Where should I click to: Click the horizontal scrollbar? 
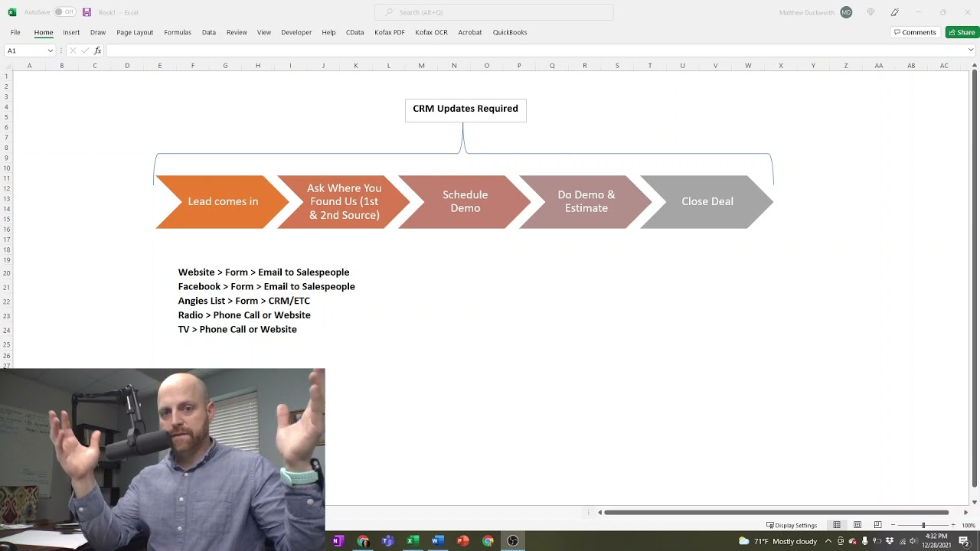776,512
